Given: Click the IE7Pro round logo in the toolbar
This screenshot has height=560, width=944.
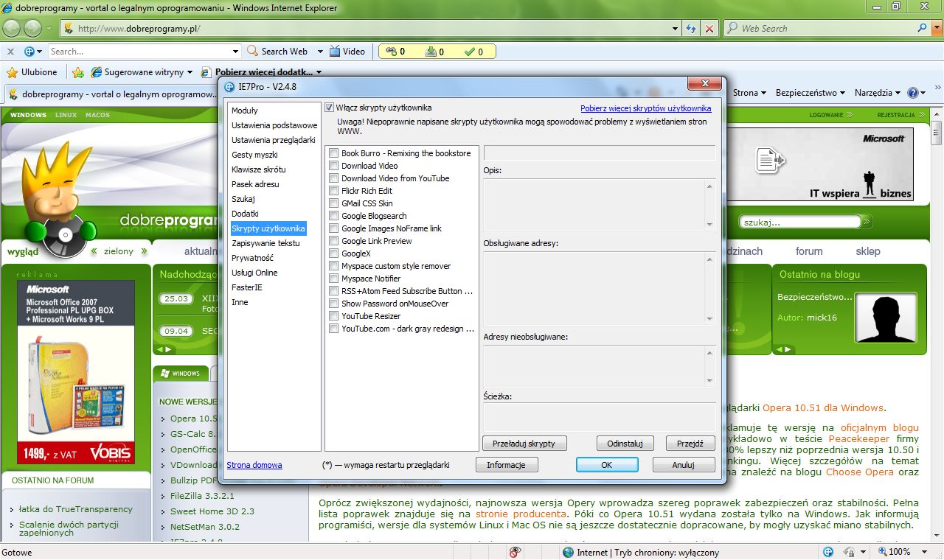Looking at the screenshot, I should [x=29, y=52].
